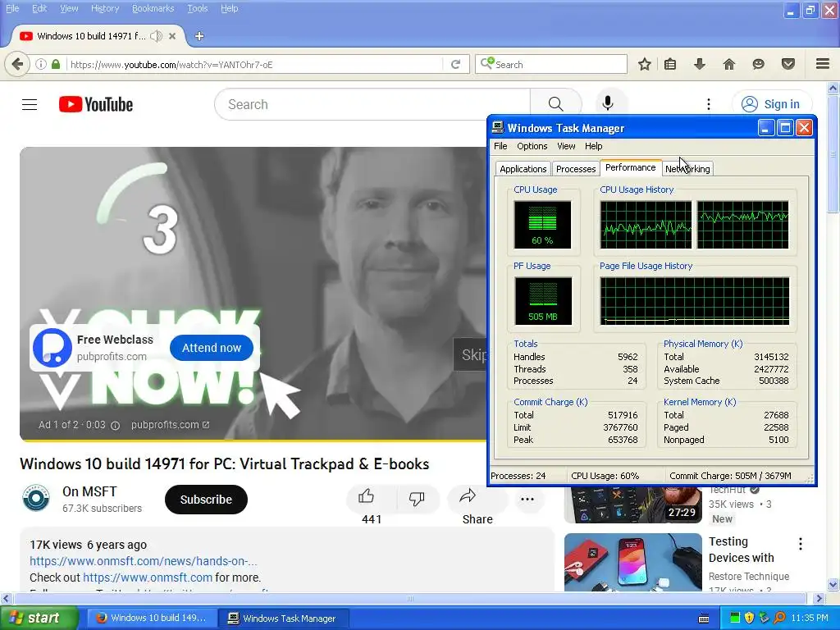The image size is (840, 630).
Task: Switch to Applications tab in Task Manager
Action: tap(523, 169)
